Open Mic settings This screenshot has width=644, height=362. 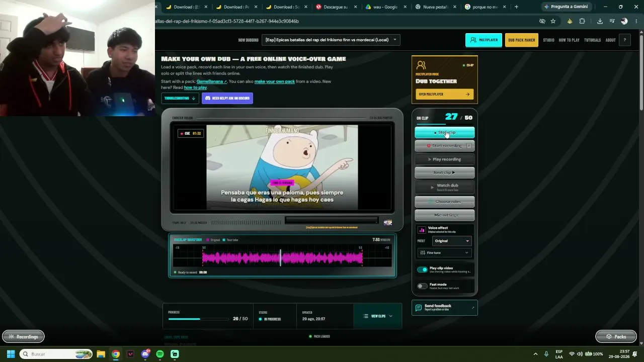pos(444,215)
